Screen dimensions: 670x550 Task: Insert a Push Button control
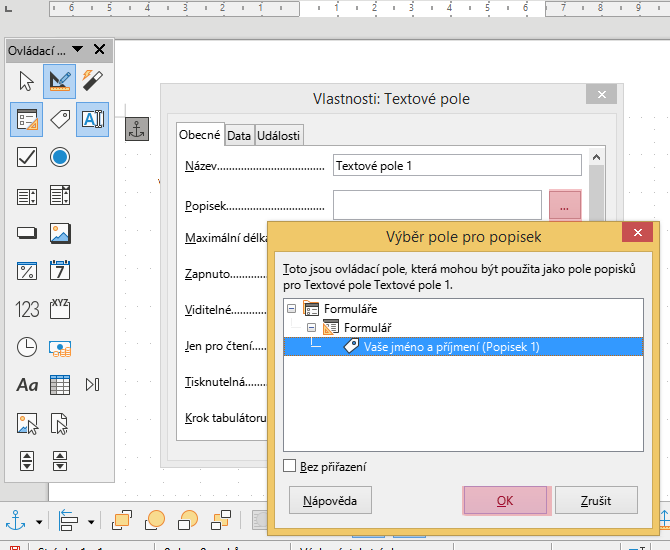(x=26, y=233)
